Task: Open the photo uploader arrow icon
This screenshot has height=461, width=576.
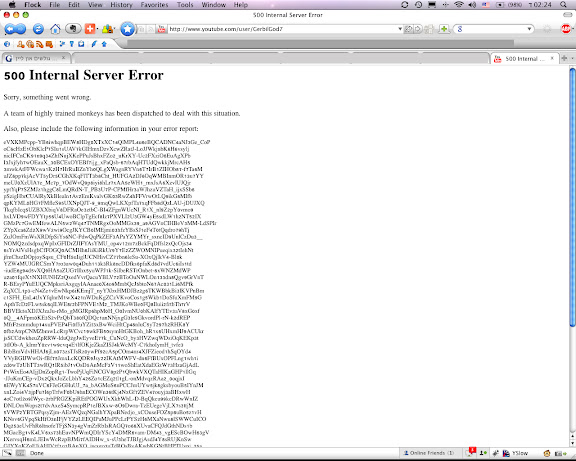Action: [104, 44]
